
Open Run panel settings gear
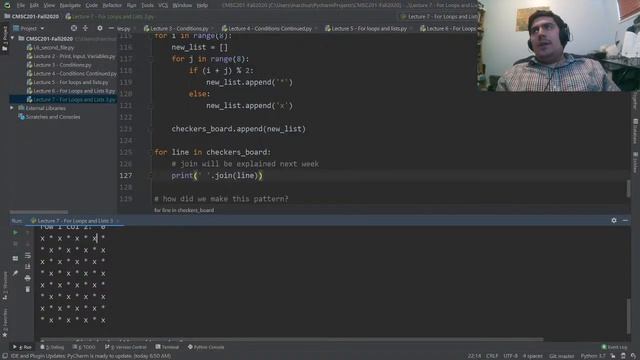click(x=614, y=220)
